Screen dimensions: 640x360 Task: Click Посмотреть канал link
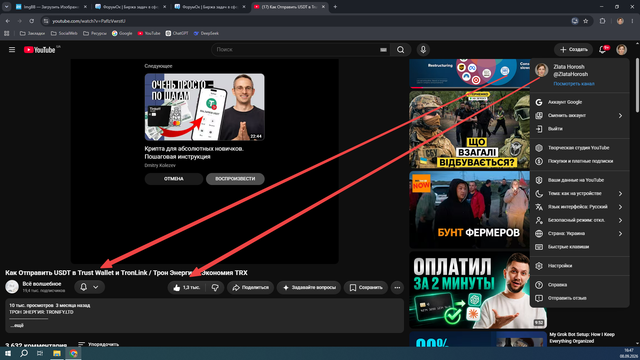(573, 84)
